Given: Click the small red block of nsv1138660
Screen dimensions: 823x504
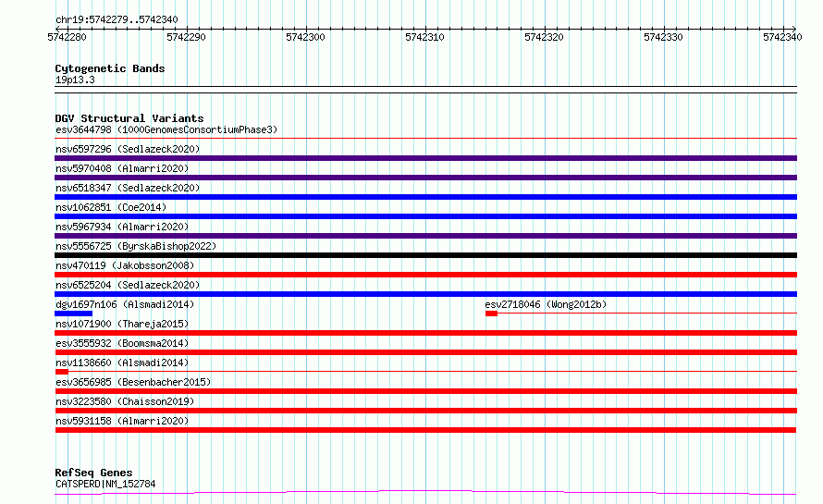Looking at the screenshot, I should coord(62,372).
